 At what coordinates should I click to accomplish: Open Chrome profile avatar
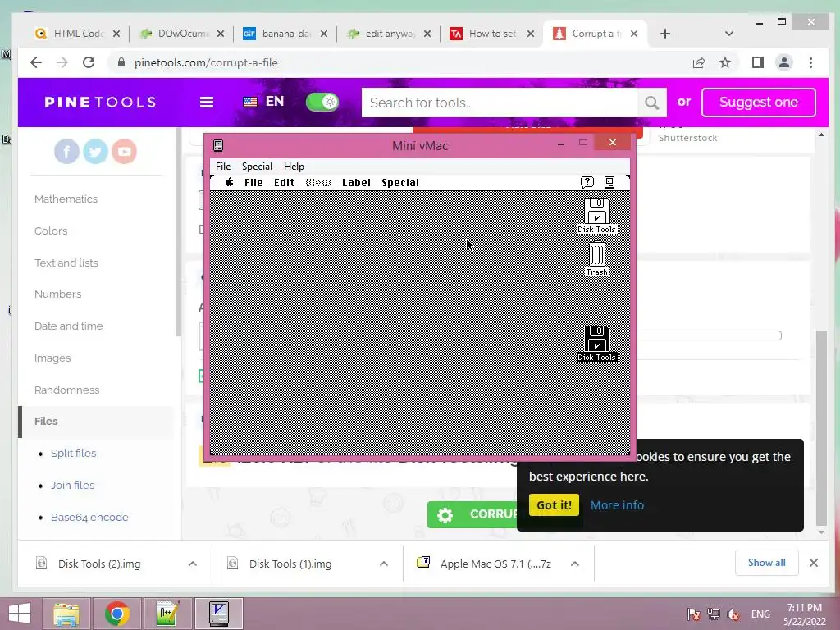(784, 62)
